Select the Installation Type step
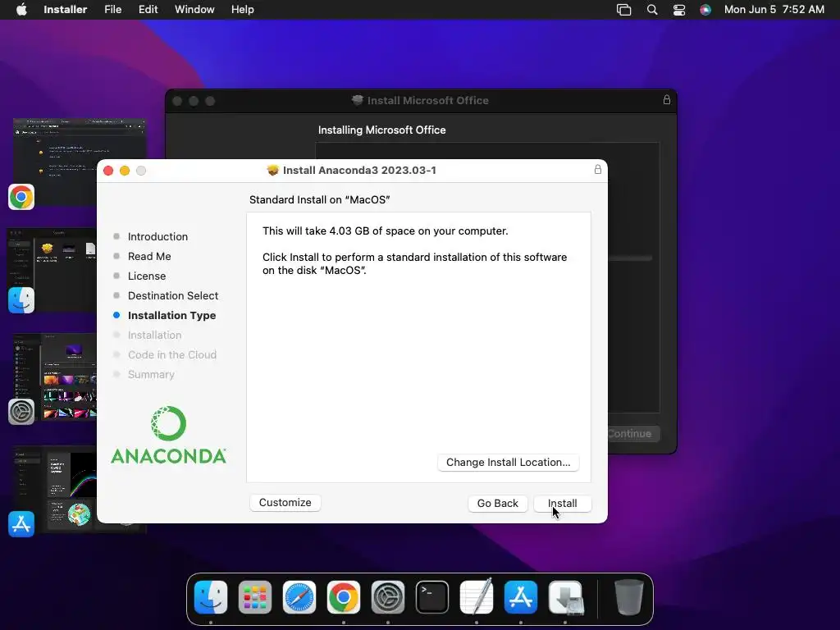Viewport: 840px width, 630px height. (172, 316)
